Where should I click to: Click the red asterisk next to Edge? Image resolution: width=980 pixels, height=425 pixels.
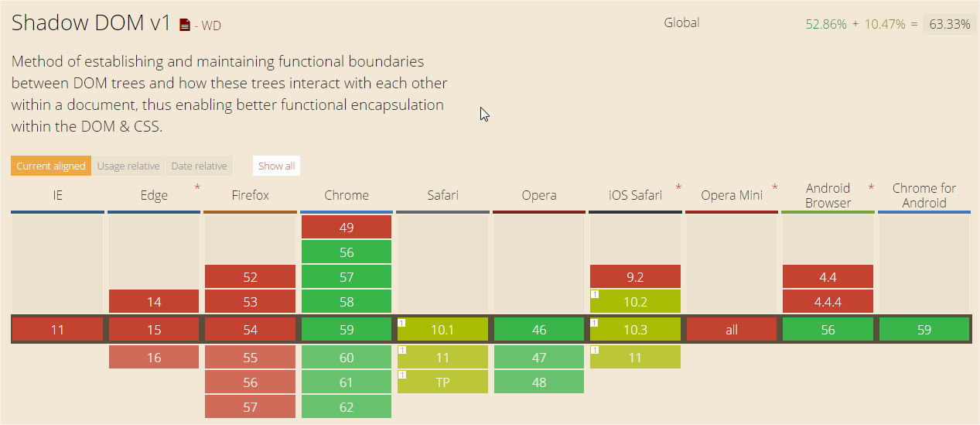coord(197,188)
